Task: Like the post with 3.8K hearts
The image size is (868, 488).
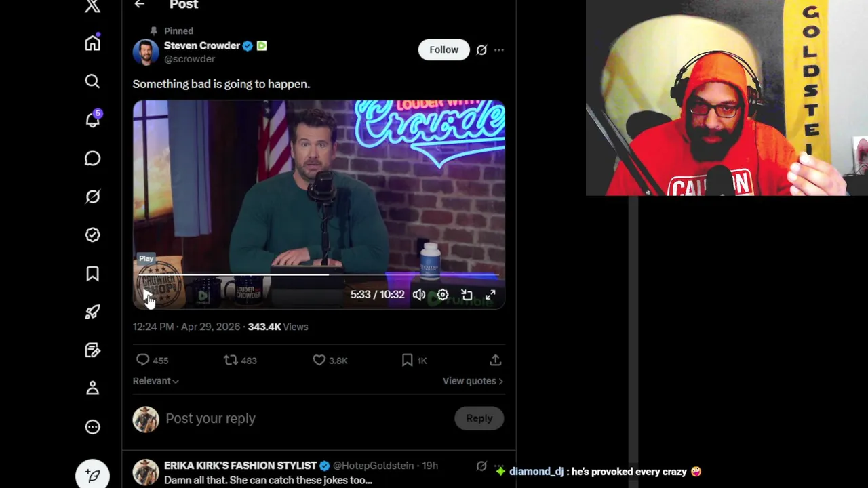Action: click(330, 361)
